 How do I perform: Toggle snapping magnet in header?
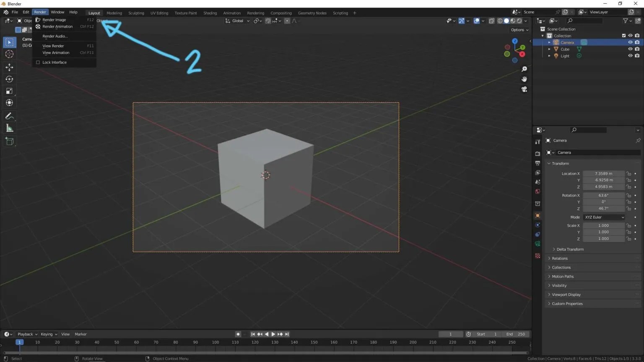[268, 21]
